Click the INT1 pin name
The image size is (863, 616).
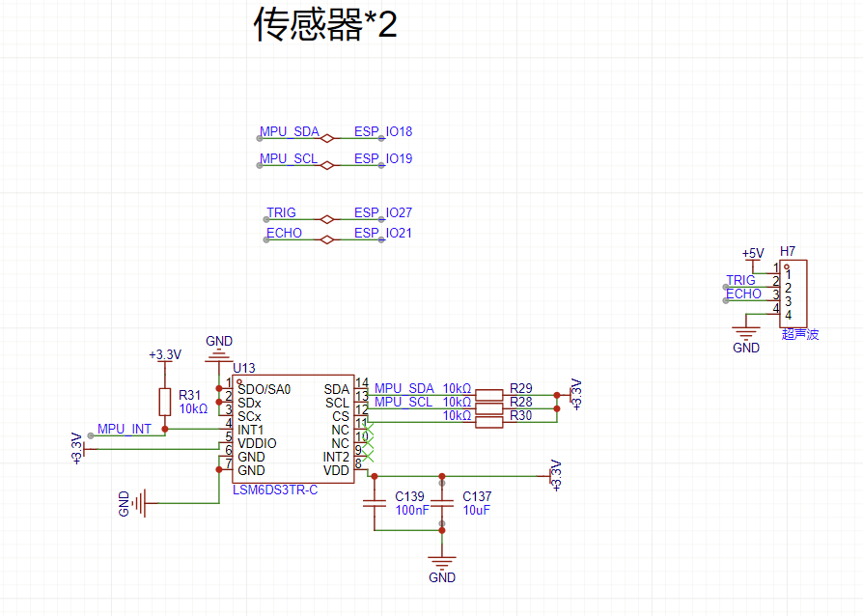point(250,430)
